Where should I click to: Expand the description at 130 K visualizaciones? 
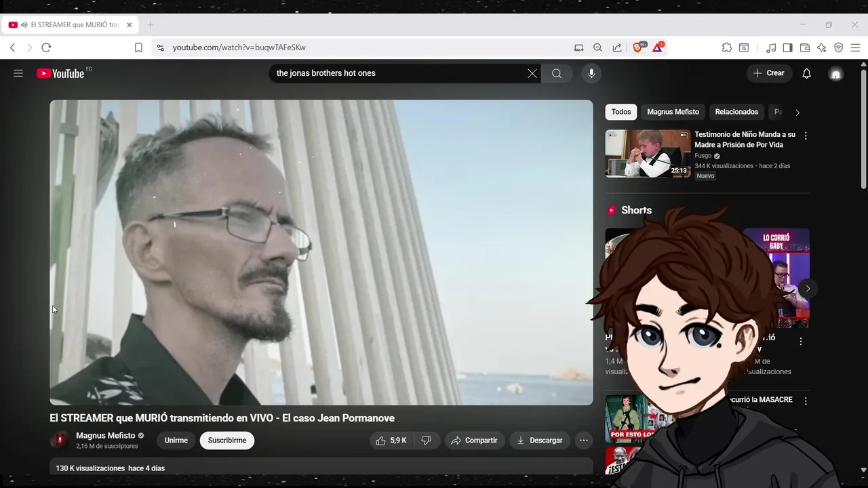(x=321, y=467)
